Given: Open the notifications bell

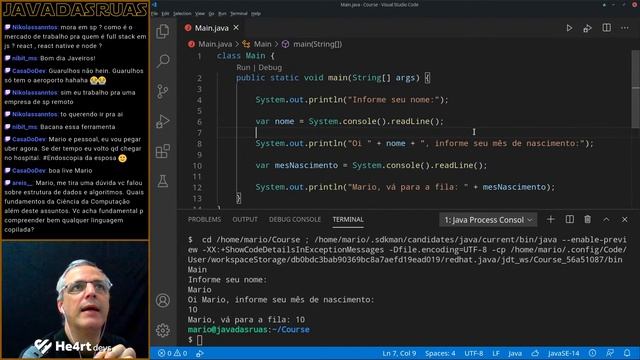Looking at the screenshot, I should tap(627, 353).
